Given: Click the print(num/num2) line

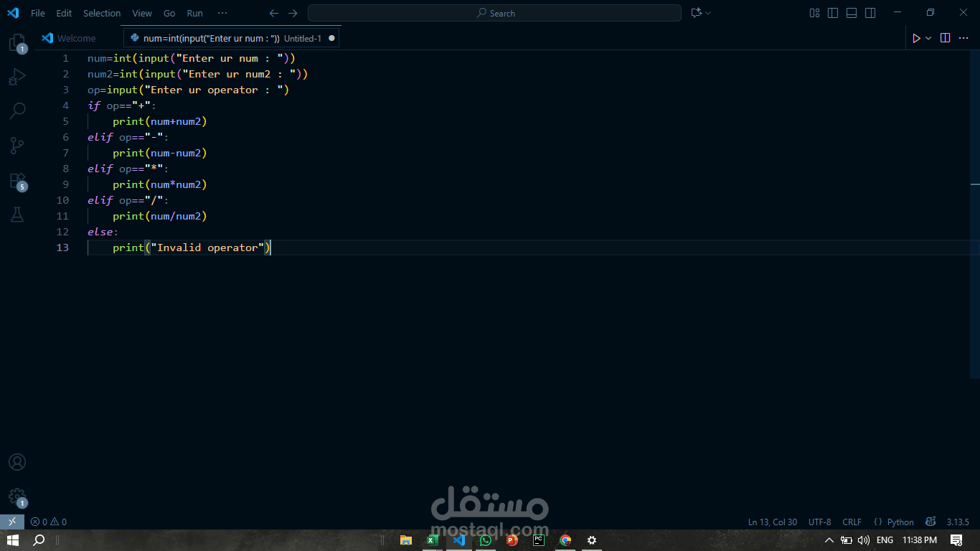Looking at the screenshot, I should point(160,216).
